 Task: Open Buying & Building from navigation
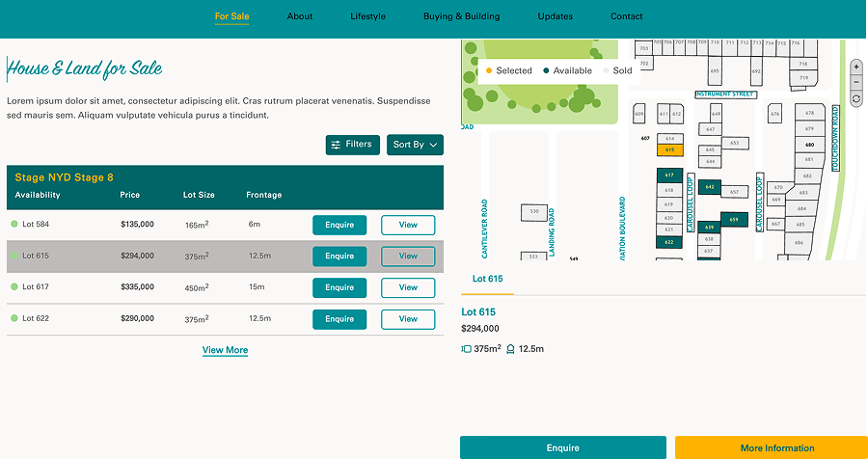pyautogui.click(x=462, y=16)
